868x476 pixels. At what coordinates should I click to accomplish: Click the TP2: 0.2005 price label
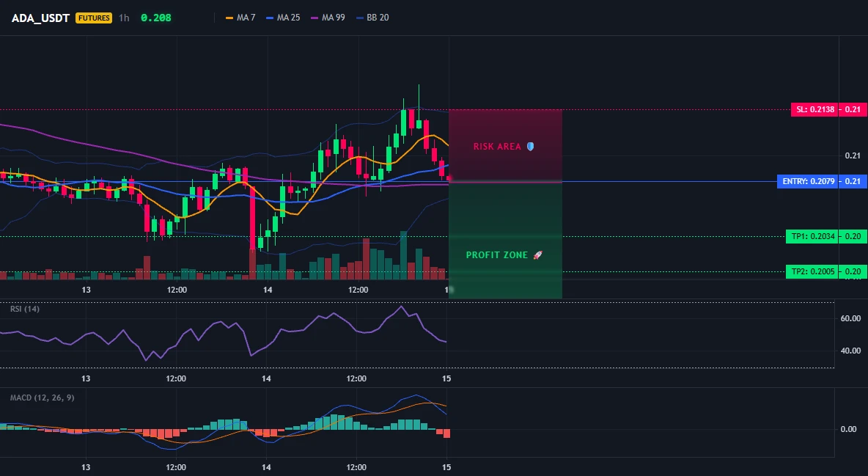click(x=812, y=271)
